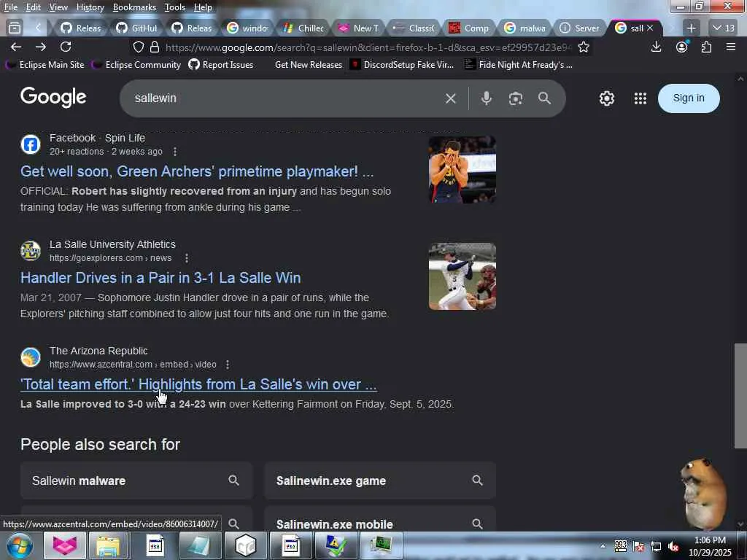The height and width of the screenshot is (560, 747).
Task: Click the basketball player thumbnail
Action: 462,169
